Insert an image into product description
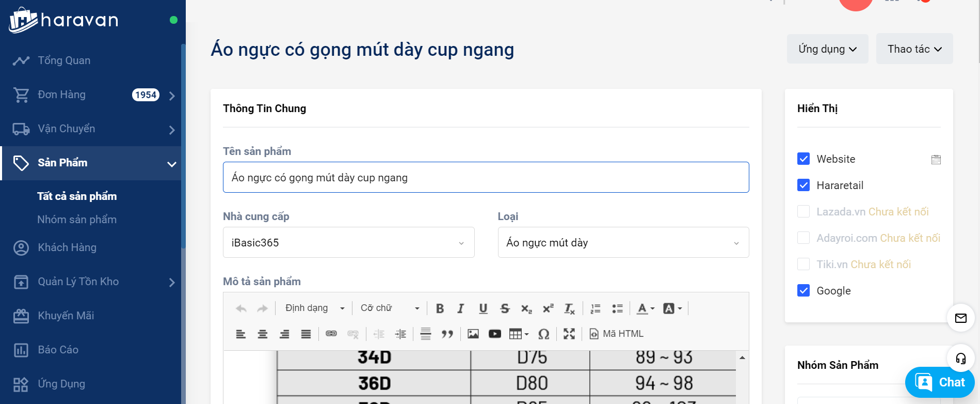The height and width of the screenshot is (404, 980). (x=473, y=334)
